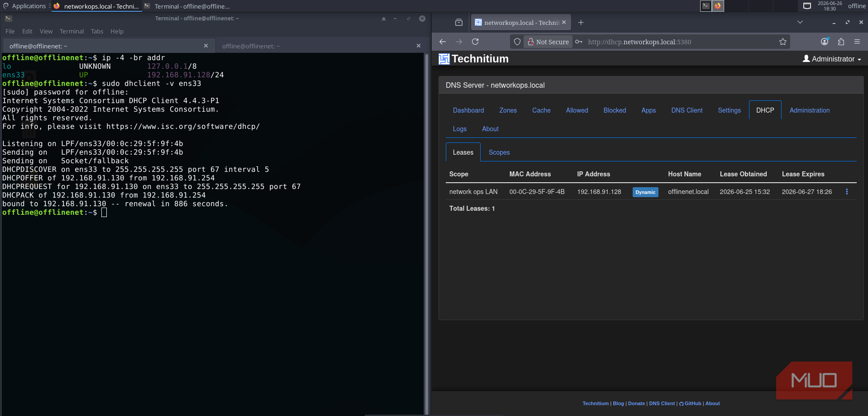This screenshot has width=868, height=416.
Task: Open the terminal Edit menu
Action: pos(27,31)
